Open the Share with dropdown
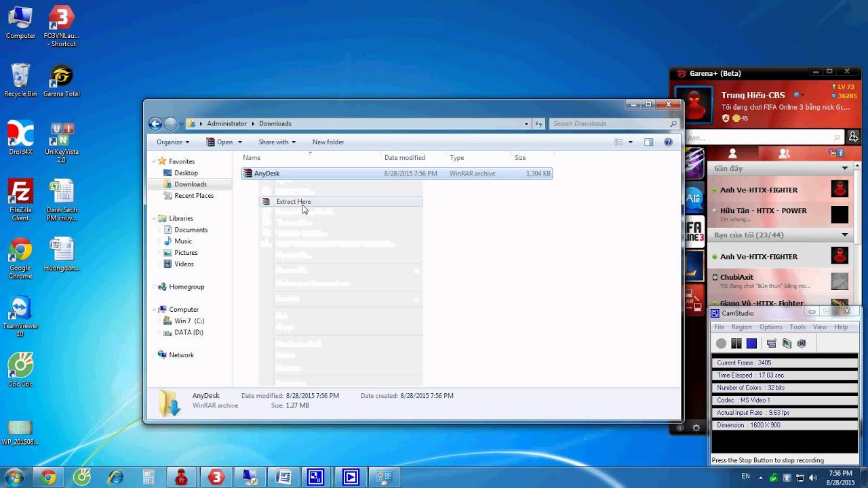Image resolution: width=868 pixels, height=488 pixels. [277, 142]
